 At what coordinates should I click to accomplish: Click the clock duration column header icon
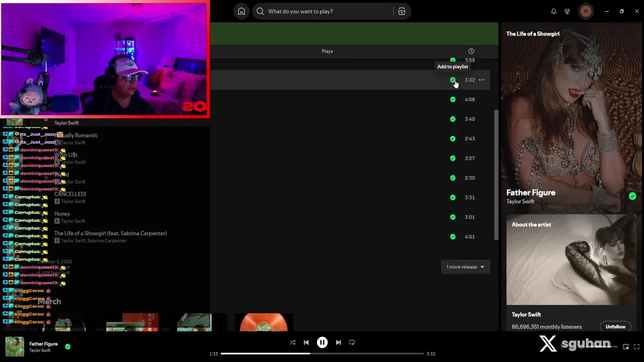tap(471, 51)
